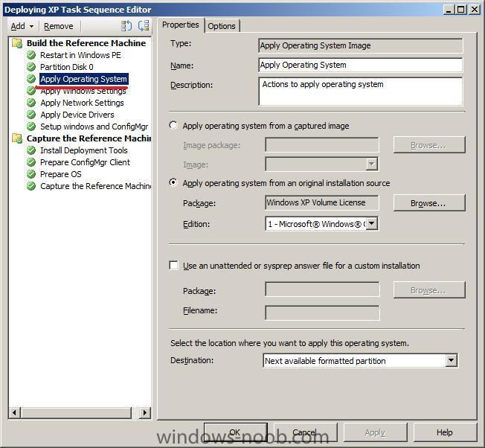Click Browse next to the Image package field
This screenshot has width=485, height=448.
point(429,145)
